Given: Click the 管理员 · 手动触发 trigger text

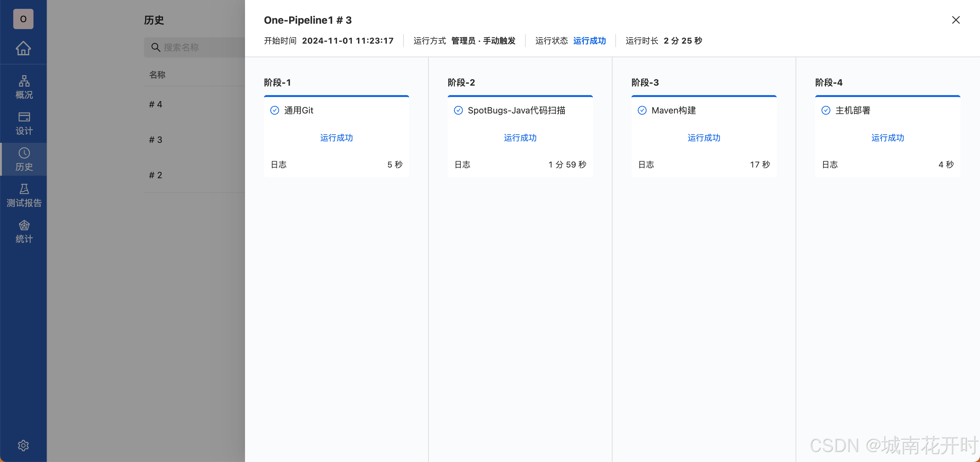Looking at the screenshot, I should [483, 41].
